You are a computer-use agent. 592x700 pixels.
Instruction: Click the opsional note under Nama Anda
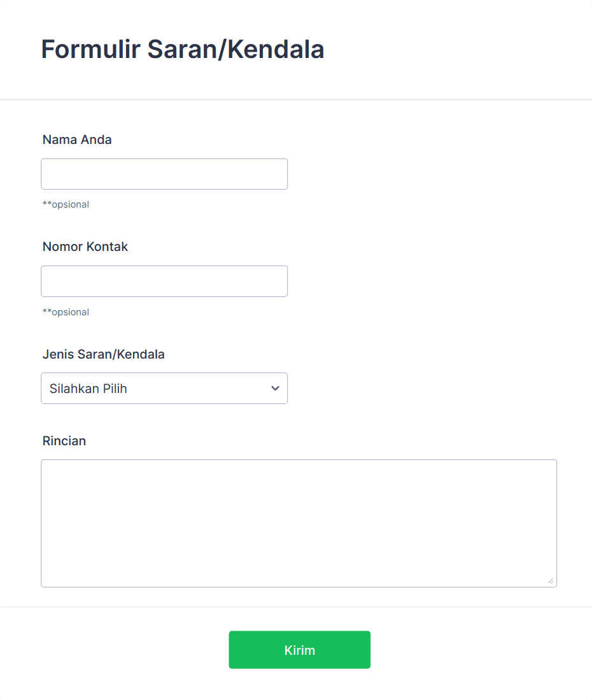[70, 204]
